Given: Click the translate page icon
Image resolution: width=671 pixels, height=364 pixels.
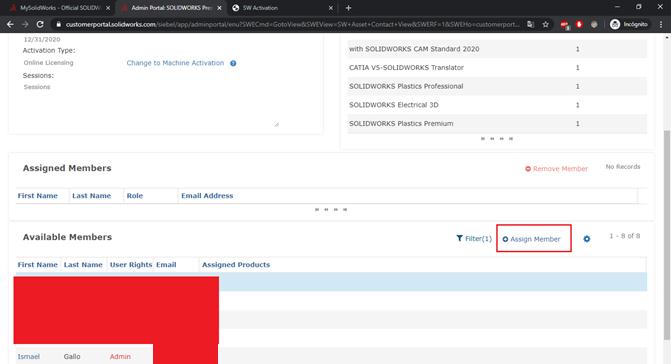Looking at the screenshot, I should pos(531,24).
